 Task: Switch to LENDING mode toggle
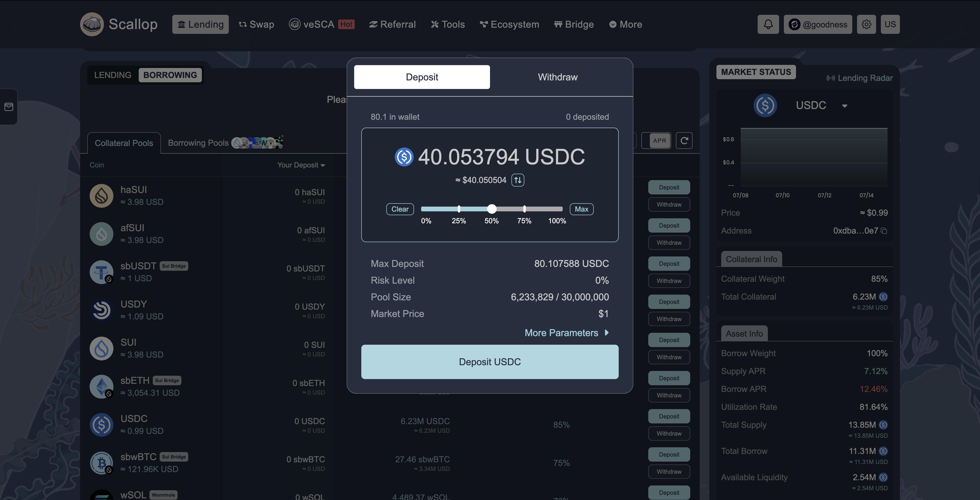click(x=112, y=75)
